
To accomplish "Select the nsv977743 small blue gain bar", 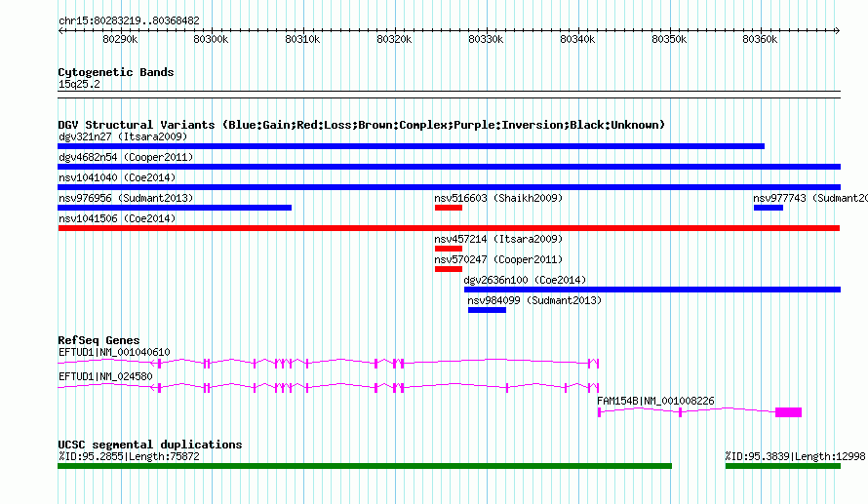I will coord(769,208).
